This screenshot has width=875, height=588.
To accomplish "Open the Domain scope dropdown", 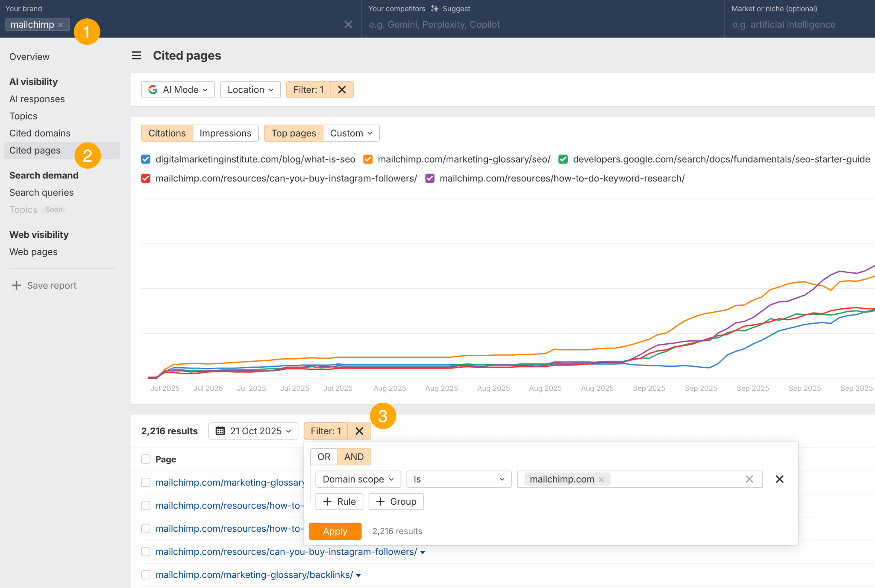I will [x=358, y=479].
